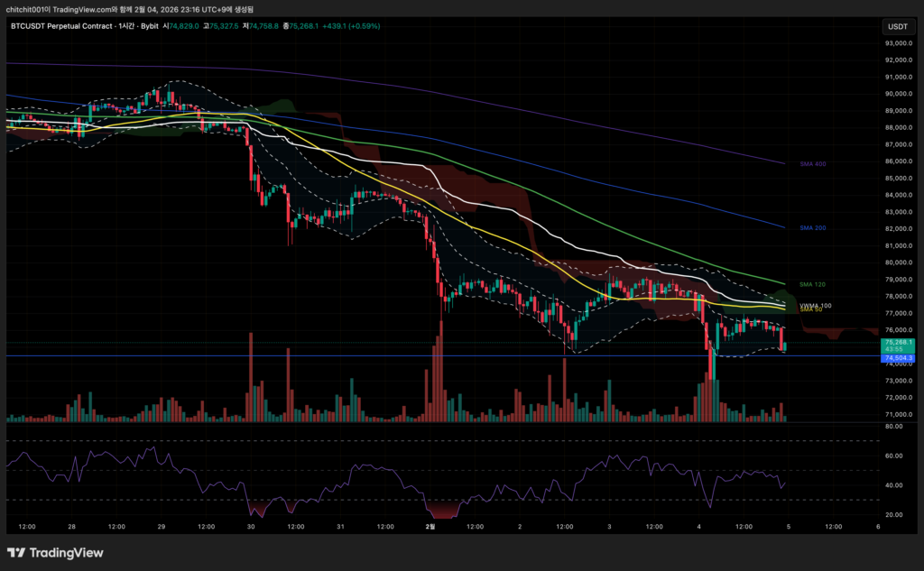Click the green current price tag 75,268.1
Screen dimensions: 924x571
pos(900,343)
